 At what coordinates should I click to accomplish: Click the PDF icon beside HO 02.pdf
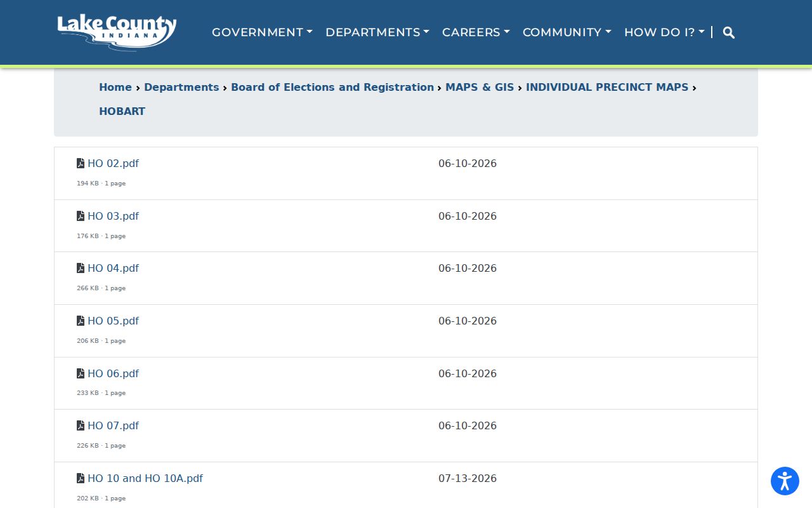[81, 163]
